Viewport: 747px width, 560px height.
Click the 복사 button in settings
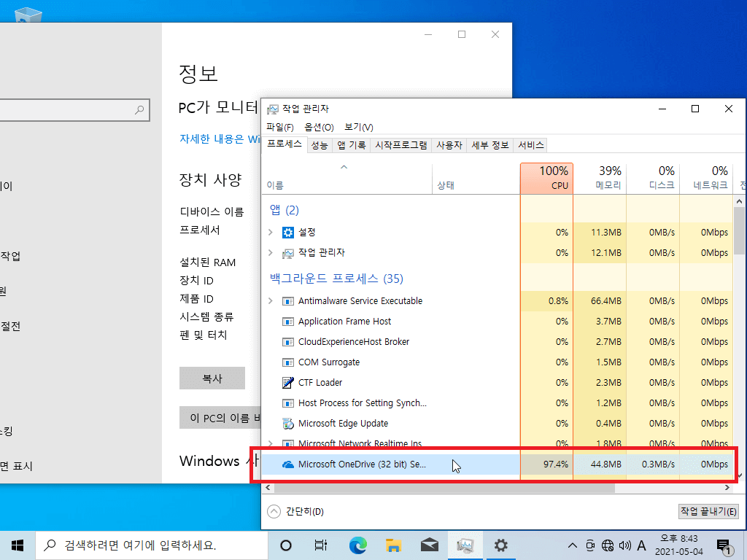(x=212, y=378)
